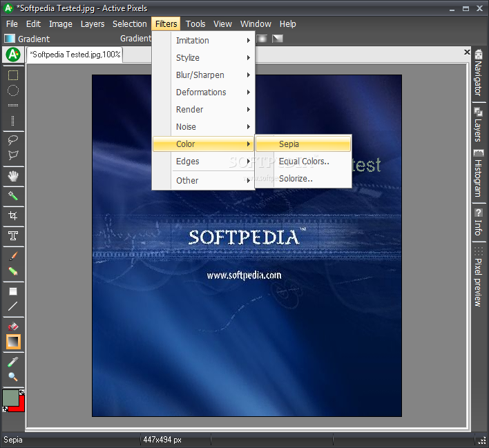Open the View menu
This screenshot has height=448, width=489.
222,24
